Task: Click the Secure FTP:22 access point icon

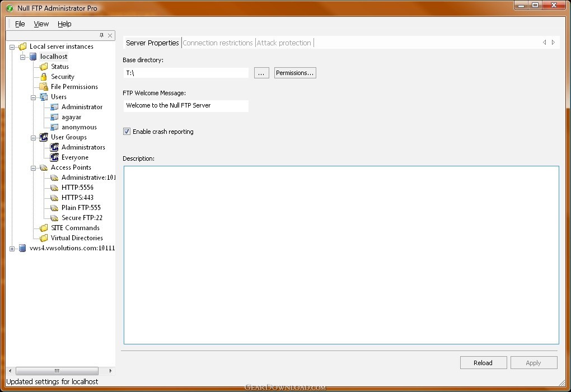Action: click(54, 218)
